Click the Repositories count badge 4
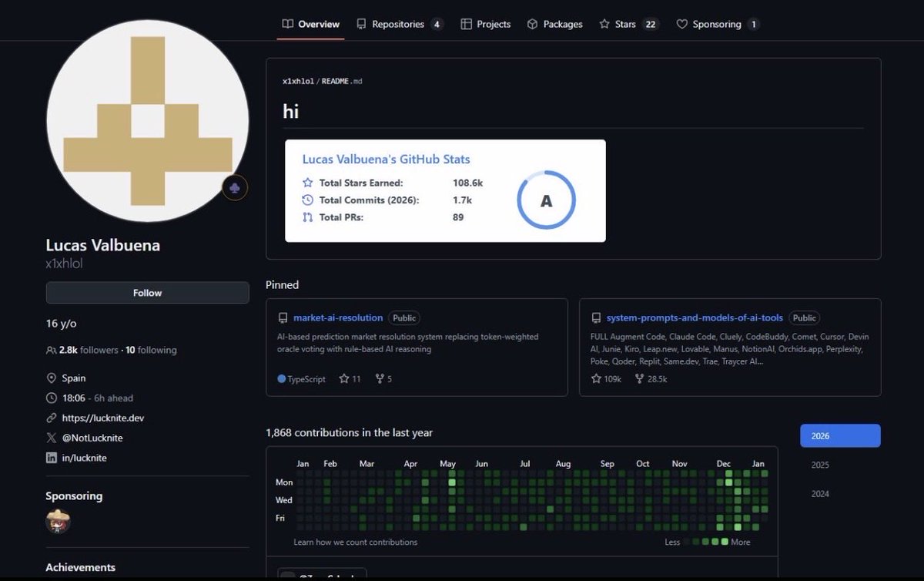This screenshot has width=924, height=581. click(437, 24)
